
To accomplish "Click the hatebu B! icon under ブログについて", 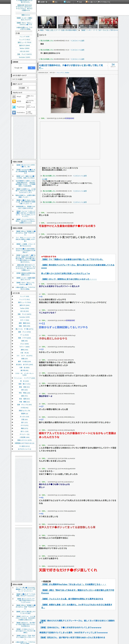I will click(x=14, y=112).
